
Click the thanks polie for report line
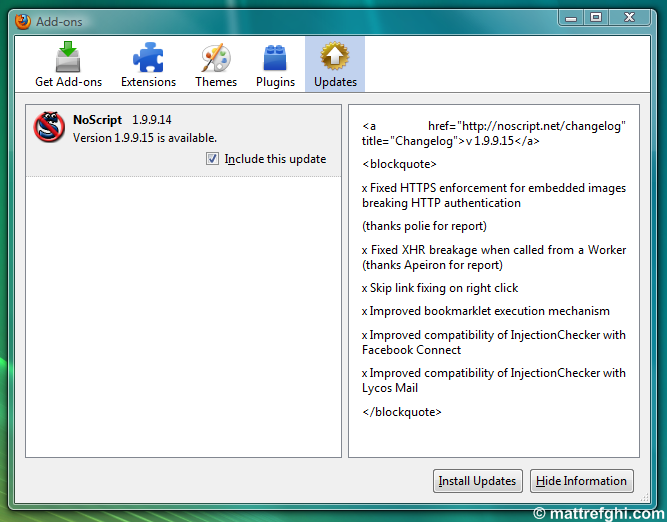pyautogui.click(x=424, y=226)
